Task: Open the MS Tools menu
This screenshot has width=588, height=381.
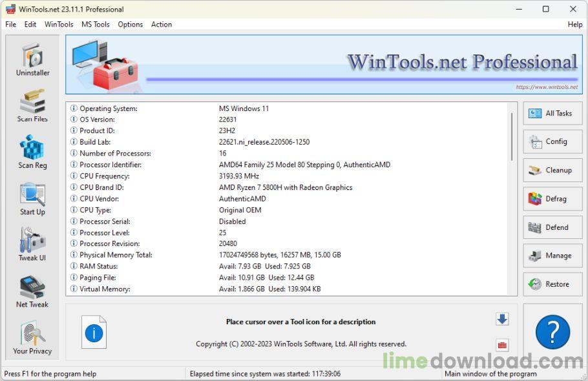Action: click(x=95, y=24)
